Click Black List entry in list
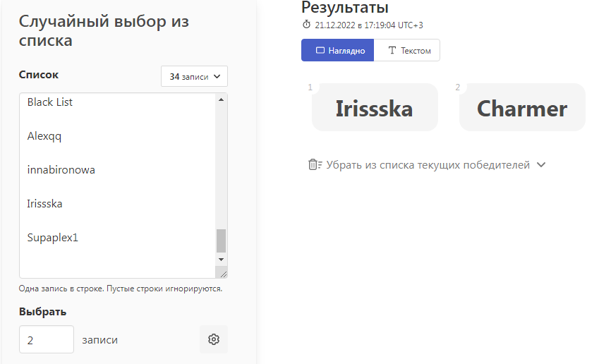599x364 pixels. [x=50, y=102]
